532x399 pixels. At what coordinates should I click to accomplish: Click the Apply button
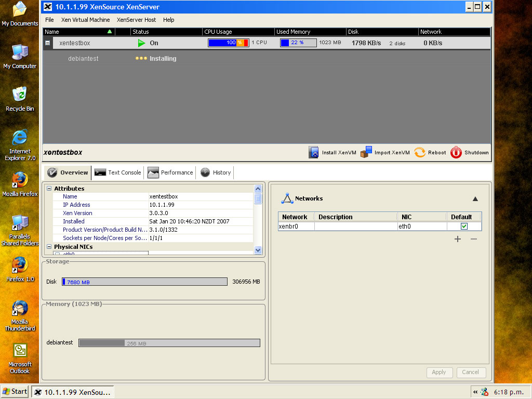pos(439,372)
